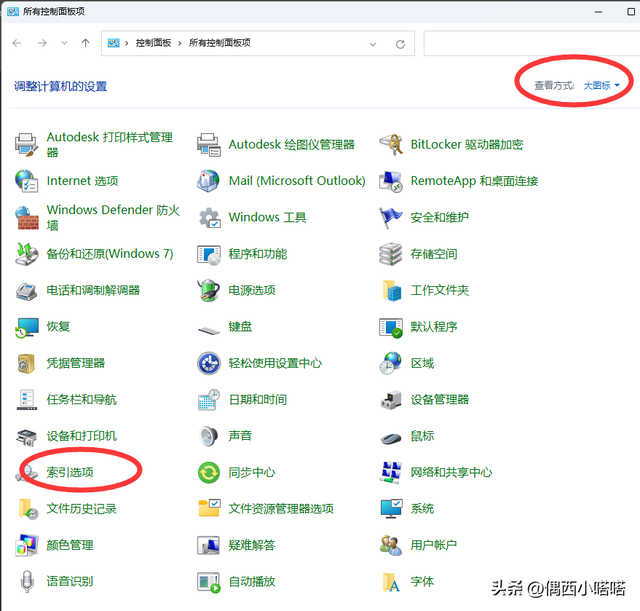The image size is (640, 611).
Task: Open the 备份和还原(Windows 7) icon
Action: point(27,254)
